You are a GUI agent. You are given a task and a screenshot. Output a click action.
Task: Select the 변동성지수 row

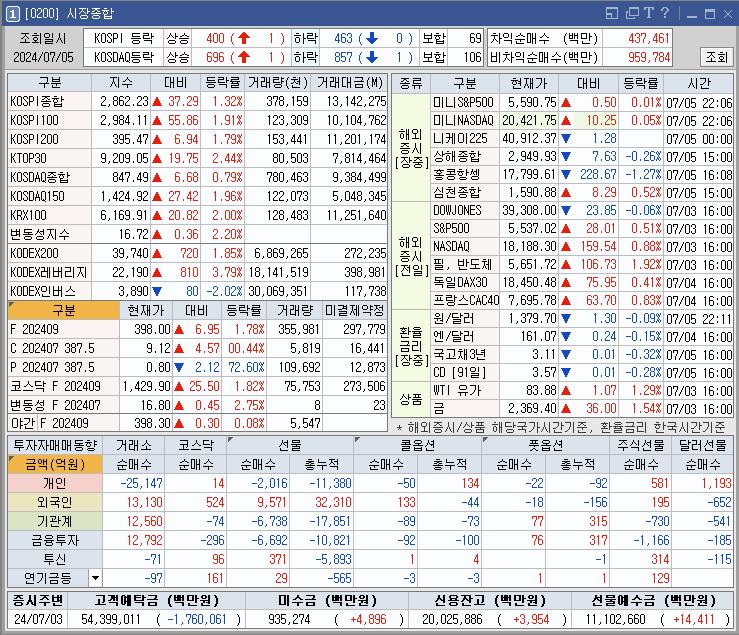point(197,234)
